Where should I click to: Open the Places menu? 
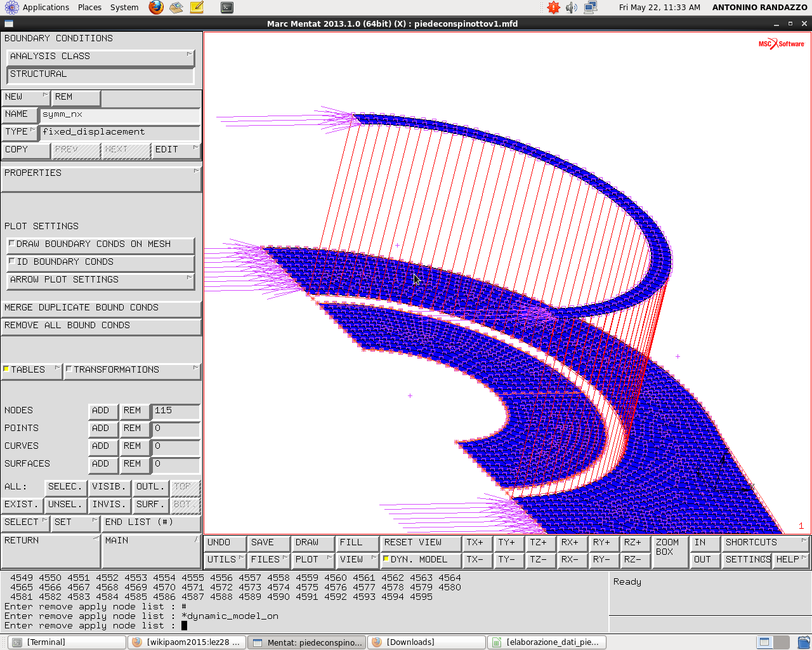[89, 8]
